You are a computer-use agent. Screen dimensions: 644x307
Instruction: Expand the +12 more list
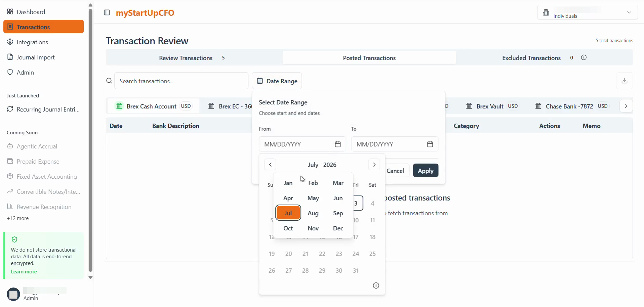tap(18, 218)
